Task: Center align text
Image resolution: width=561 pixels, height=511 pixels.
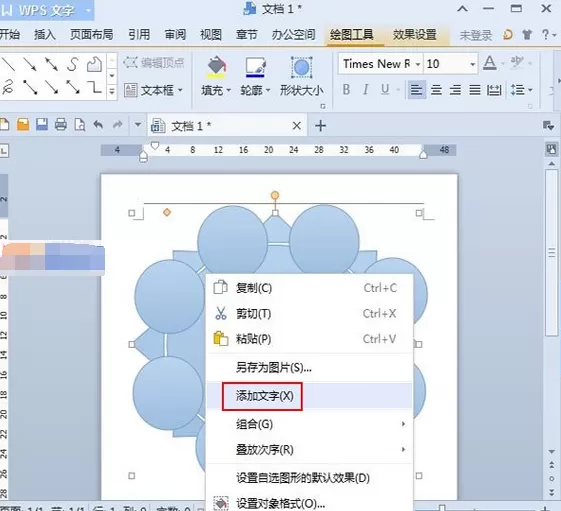Action: 436,89
